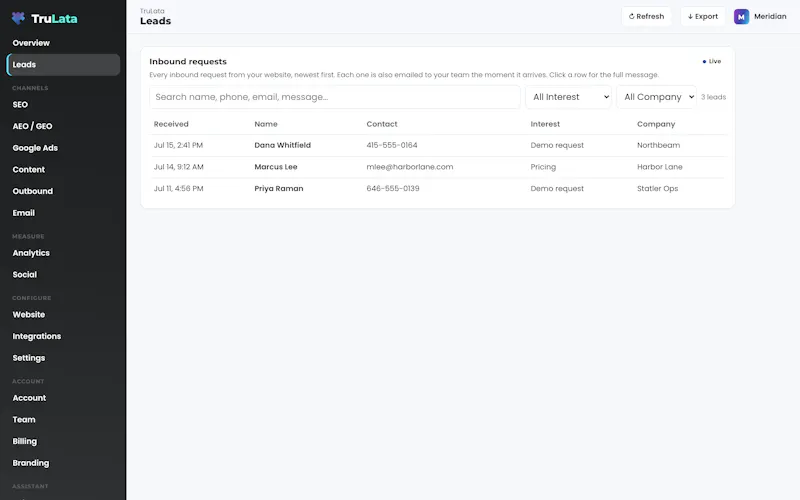
Task: Open the Social page
Action: [63, 274]
